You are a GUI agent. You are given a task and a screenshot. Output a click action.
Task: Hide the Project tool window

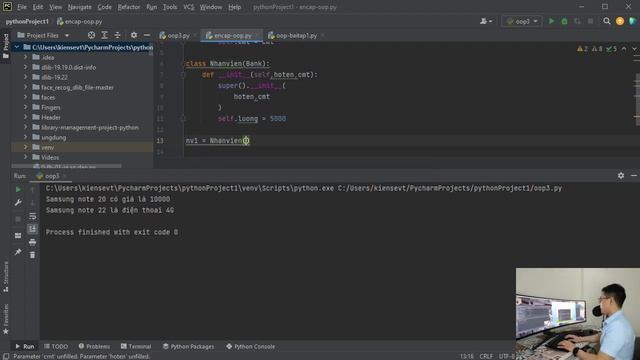(147, 36)
